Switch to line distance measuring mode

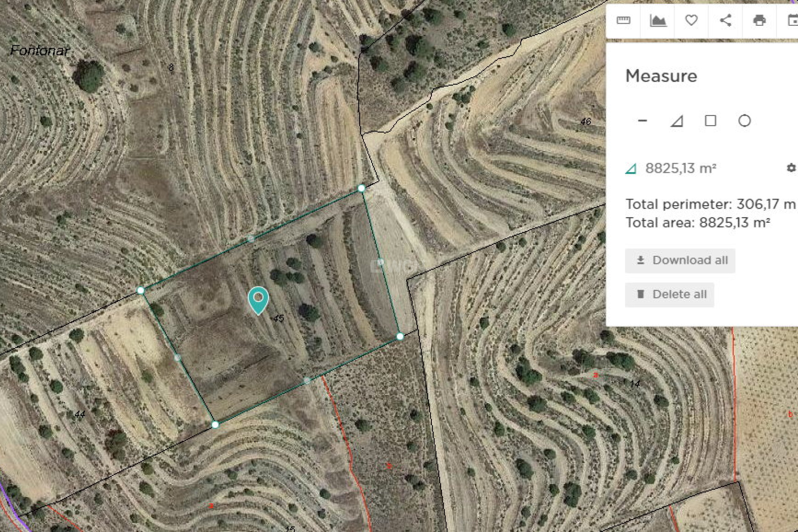[643, 121]
